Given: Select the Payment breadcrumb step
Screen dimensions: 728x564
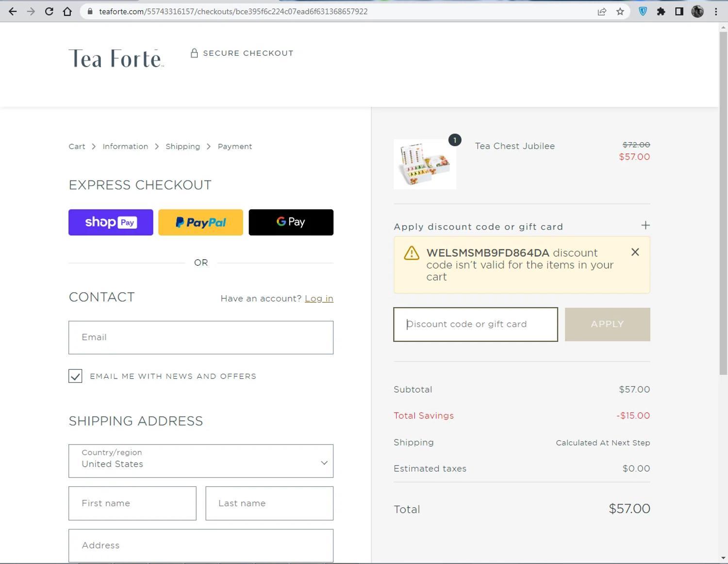Looking at the screenshot, I should click(235, 147).
